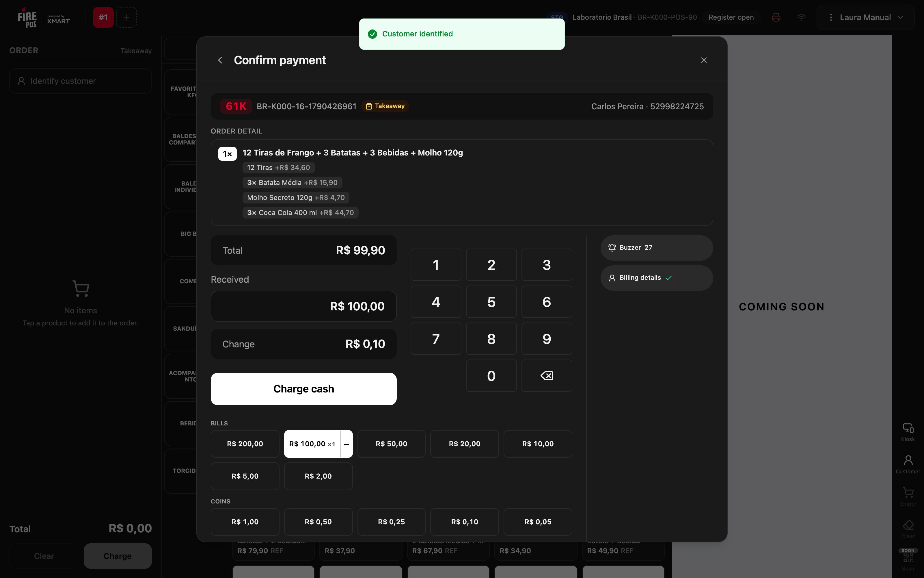
Task: Open Kiosk from the right sidebar
Action: [x=908, y=432]
